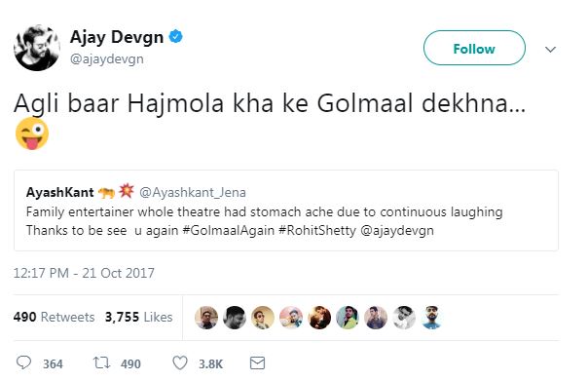The height and width of the screenshot is (381, 588).
Task: Click the winking tongue emoji
Action: [x=32, y=133]
